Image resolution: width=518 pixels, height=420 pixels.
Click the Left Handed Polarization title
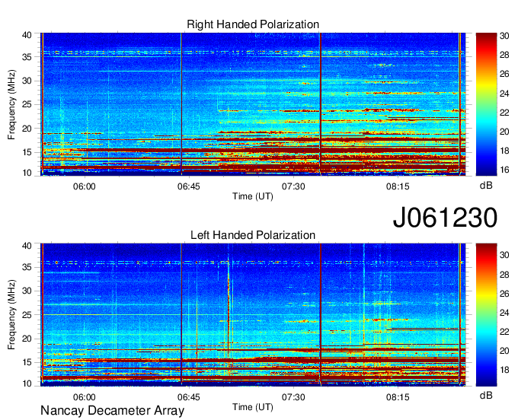pos(253,235)
